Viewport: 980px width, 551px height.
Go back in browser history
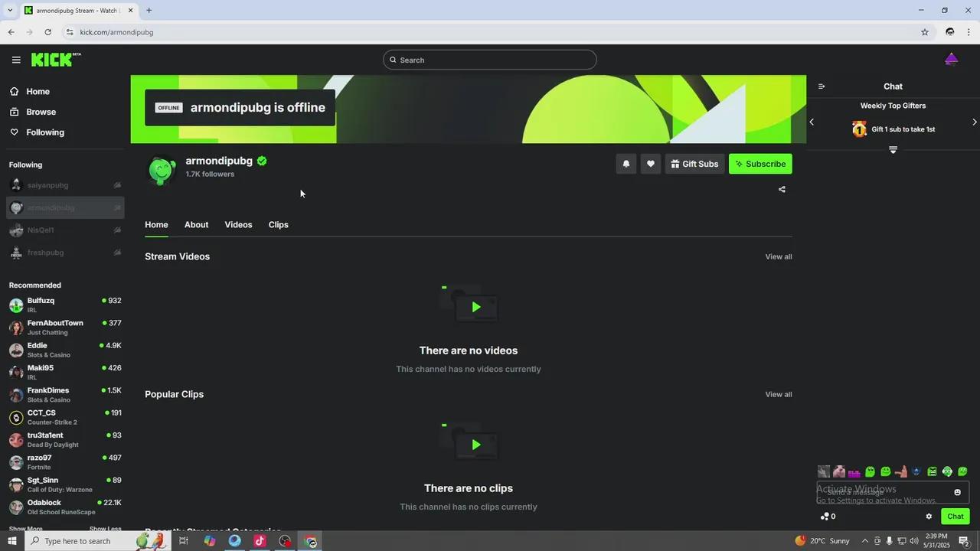click(11, 32)
